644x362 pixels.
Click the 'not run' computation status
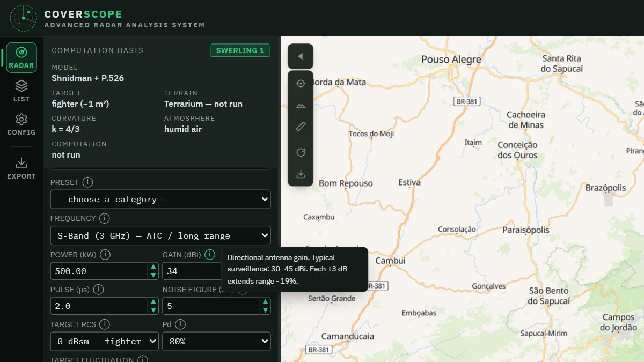point(66,155)
